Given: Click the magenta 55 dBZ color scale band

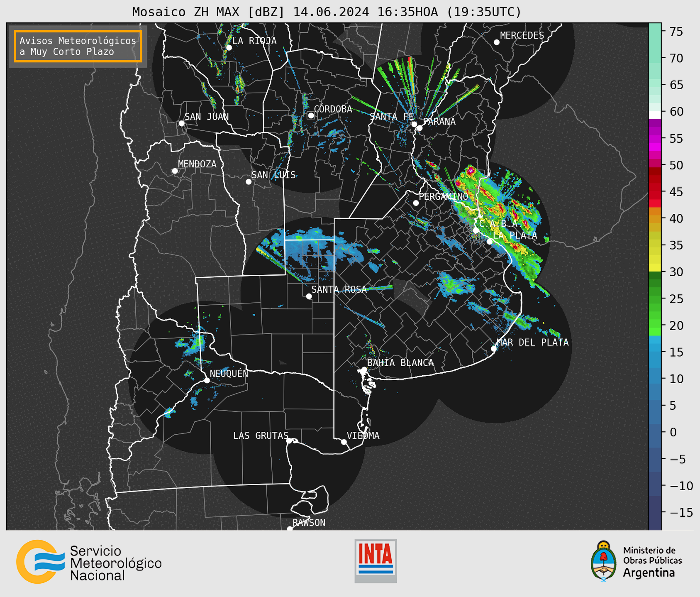Looking at the screenshot, I should (x=655, y=138).
